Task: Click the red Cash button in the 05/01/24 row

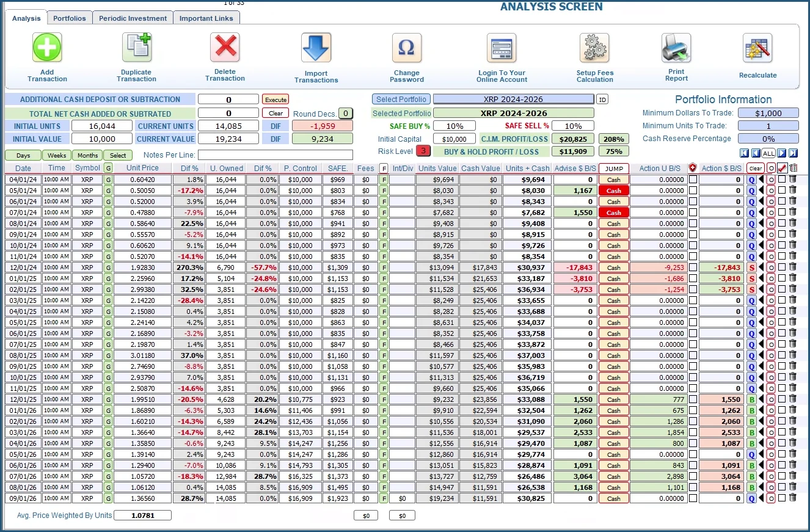Action: point(614,191)
